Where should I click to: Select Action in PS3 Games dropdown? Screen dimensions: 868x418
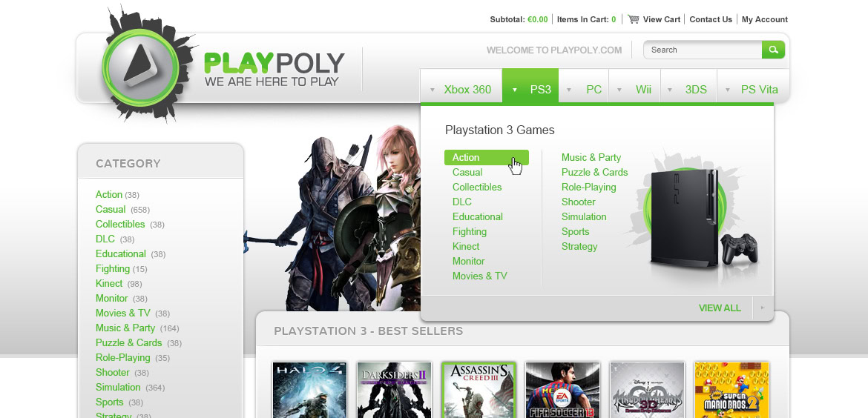[x=487, y=158]
